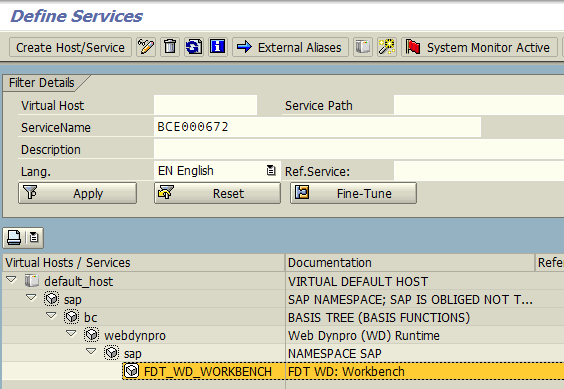Screen dimensions: 564x389
Task: Click the trash can delete icon
Action: coord(170,47)
